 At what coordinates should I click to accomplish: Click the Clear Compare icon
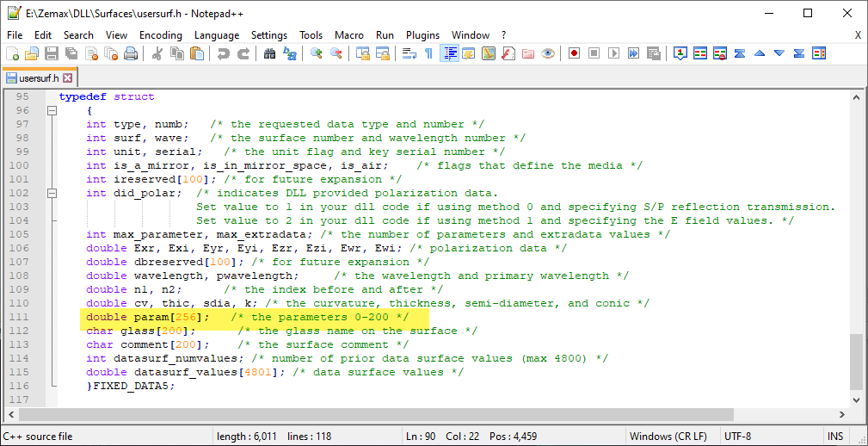720,53
